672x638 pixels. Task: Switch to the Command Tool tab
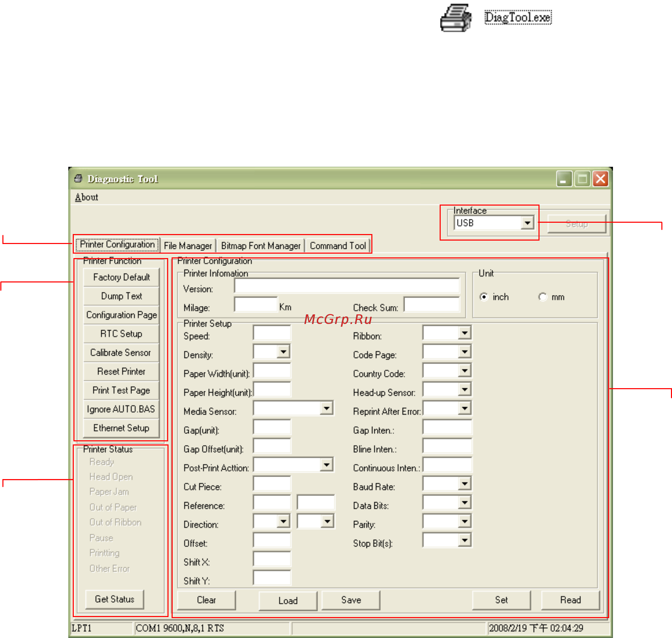tap(338, 246)
